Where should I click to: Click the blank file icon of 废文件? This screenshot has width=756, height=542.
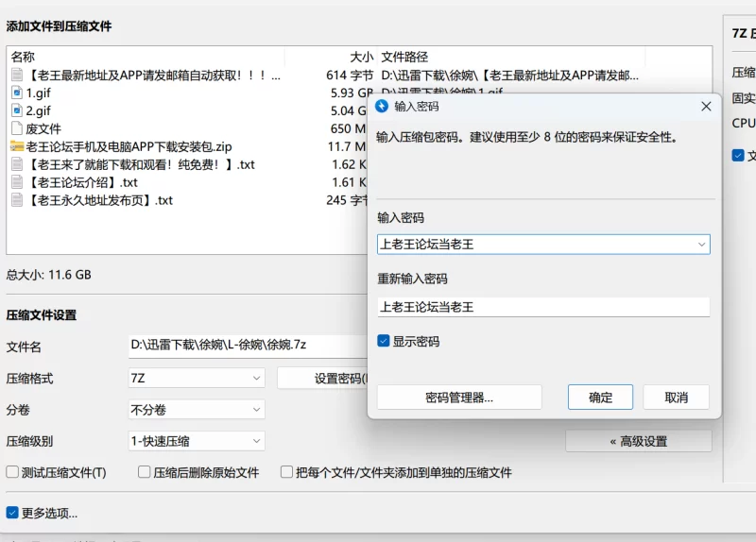pos(17,128)
